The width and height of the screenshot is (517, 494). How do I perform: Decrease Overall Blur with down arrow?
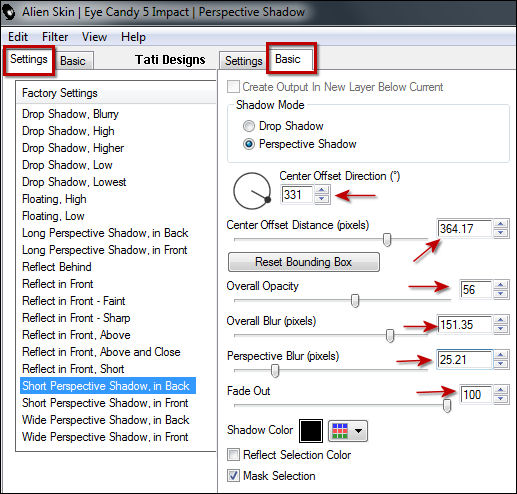500,329
